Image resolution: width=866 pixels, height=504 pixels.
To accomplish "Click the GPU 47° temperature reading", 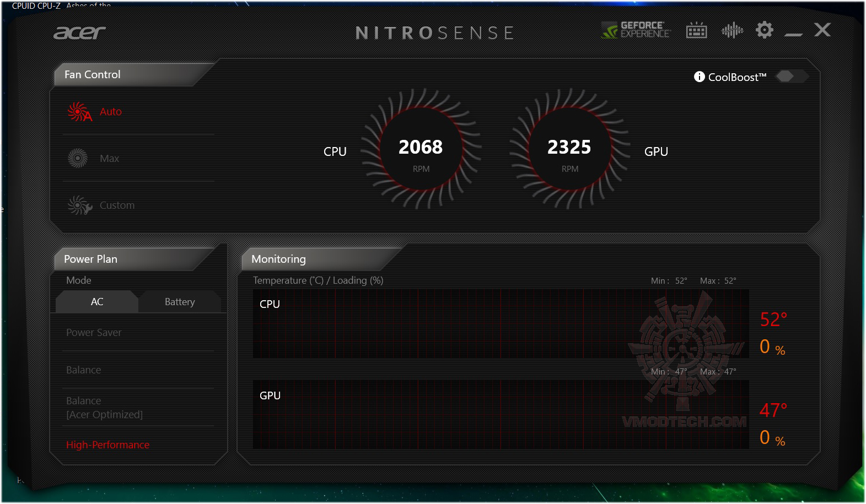I will (x=773, y=410).
